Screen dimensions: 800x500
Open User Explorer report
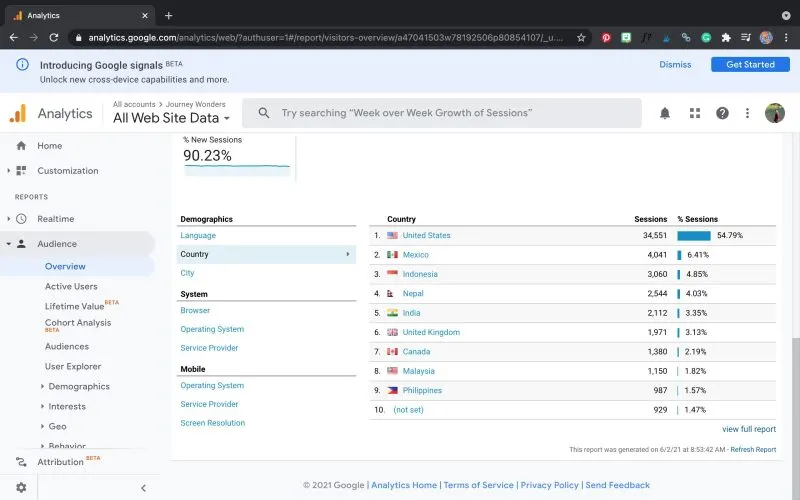[73, 366]
